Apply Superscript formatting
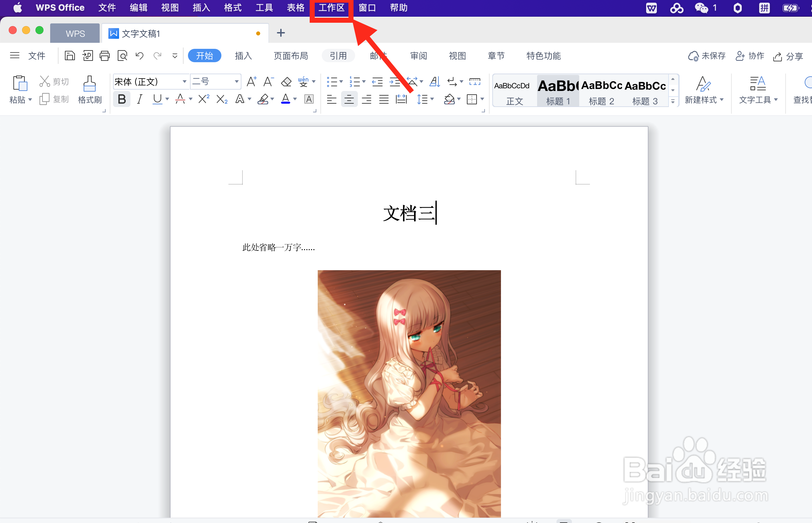The image size is (812, 523). [x=204, y=99]
